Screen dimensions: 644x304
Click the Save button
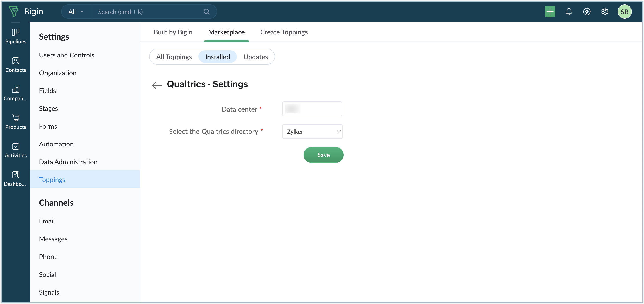point(323,155)
